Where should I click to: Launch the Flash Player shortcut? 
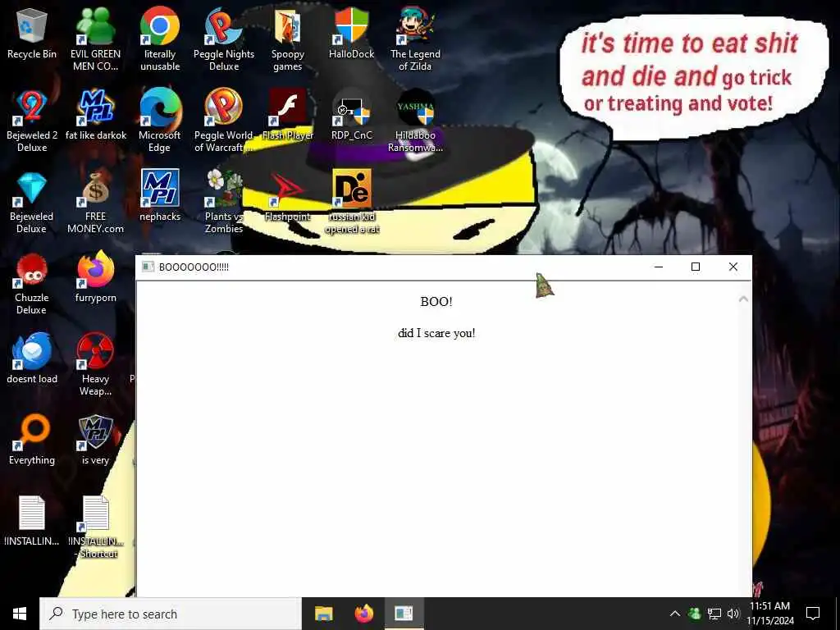click(x=288, y=115)
